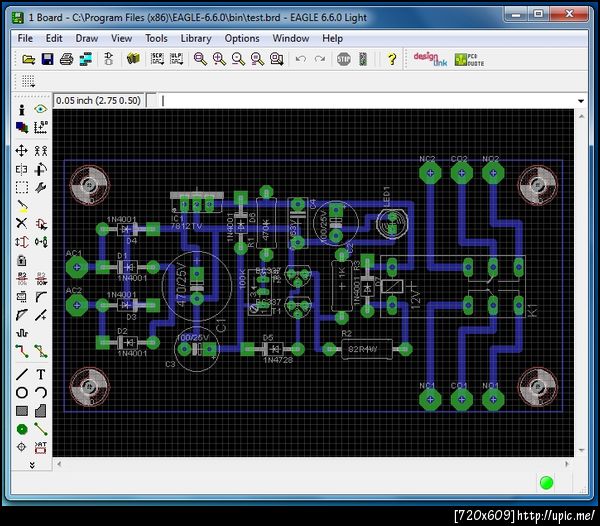Click the Zoom in magnifier icon
Viewport: 600px width, 526px height.
[219, 59]
